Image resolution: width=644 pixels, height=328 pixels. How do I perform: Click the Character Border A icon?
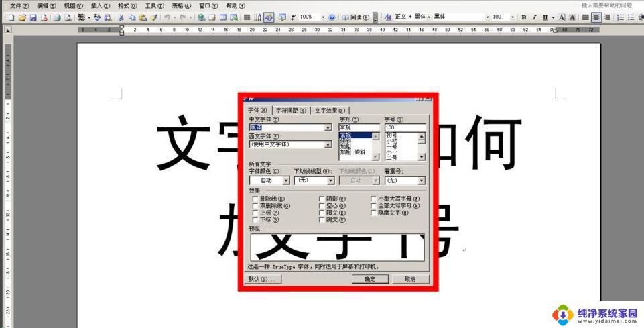[562, 17]
